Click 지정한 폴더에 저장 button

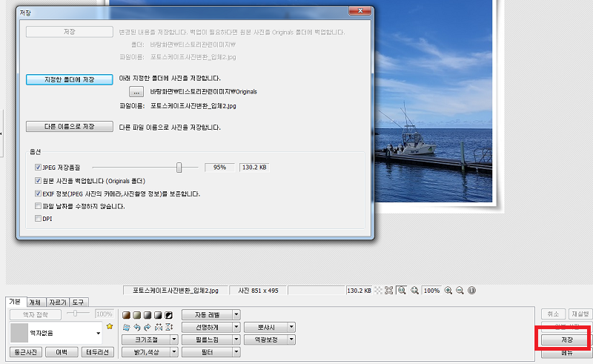[70, 79]
